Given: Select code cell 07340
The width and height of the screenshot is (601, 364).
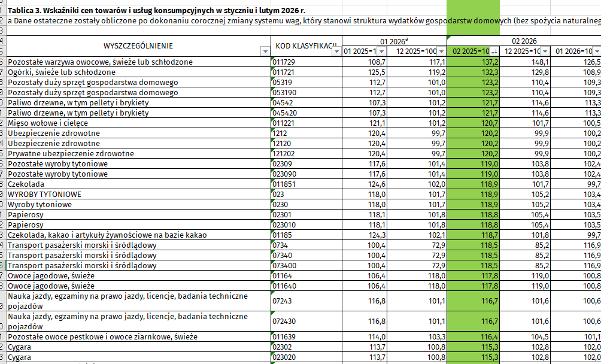Looking at the screenshot, I should tap(306, 255).
